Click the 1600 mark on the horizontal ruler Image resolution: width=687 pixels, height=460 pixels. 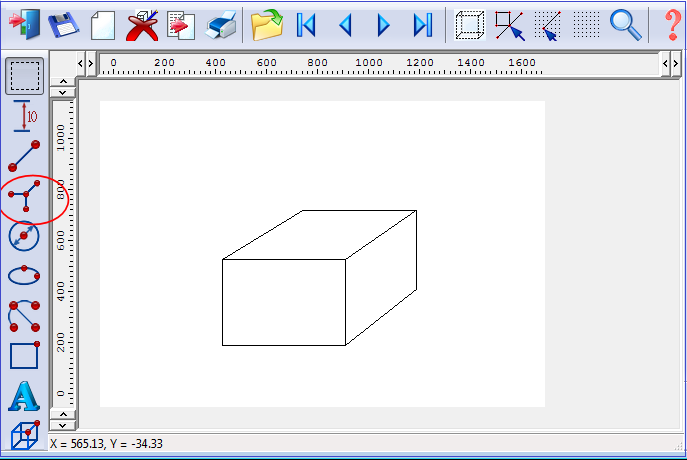tap(522, 63)
